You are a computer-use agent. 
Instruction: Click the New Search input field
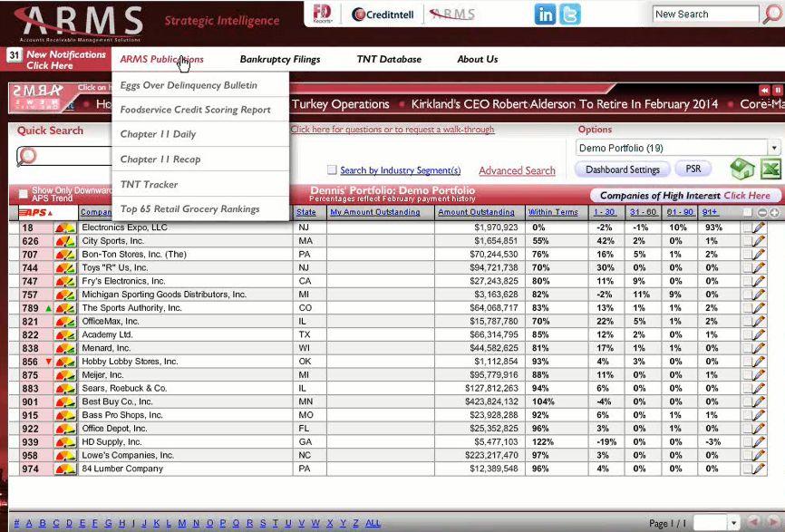[706, 14]
